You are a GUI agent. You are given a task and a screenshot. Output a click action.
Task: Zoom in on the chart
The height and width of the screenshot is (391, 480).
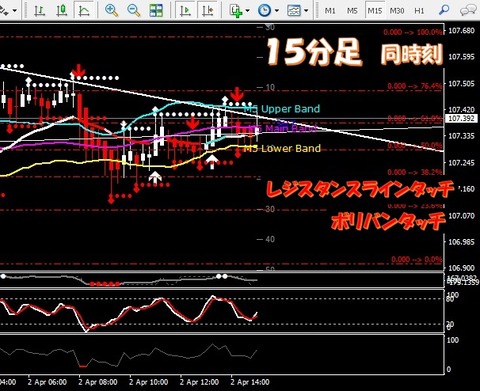(x=111, y=11)
